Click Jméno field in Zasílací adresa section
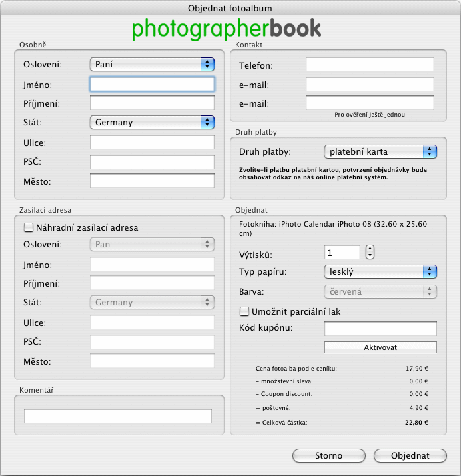461x476 pixels. coord(152,264)
